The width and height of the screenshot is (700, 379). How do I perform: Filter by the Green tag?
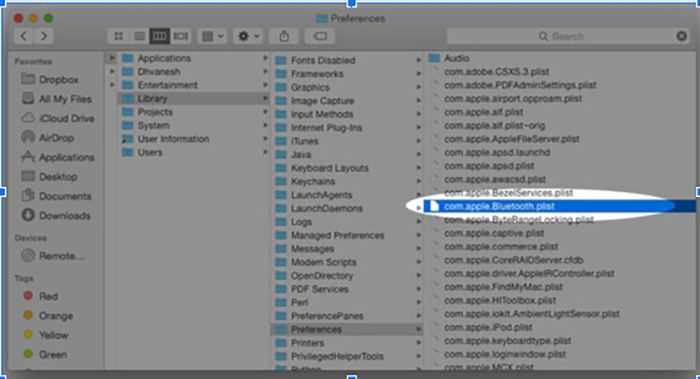click(x=45, y=354)
